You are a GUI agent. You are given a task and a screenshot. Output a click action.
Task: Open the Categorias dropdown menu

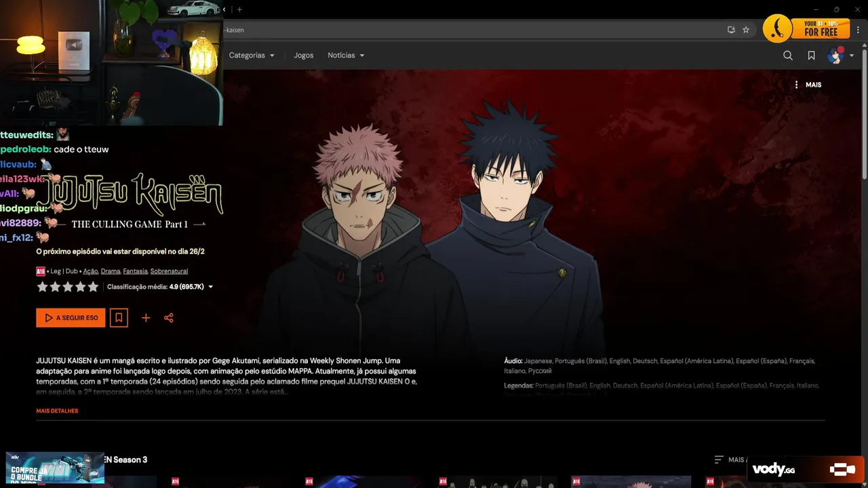point(252,56)
